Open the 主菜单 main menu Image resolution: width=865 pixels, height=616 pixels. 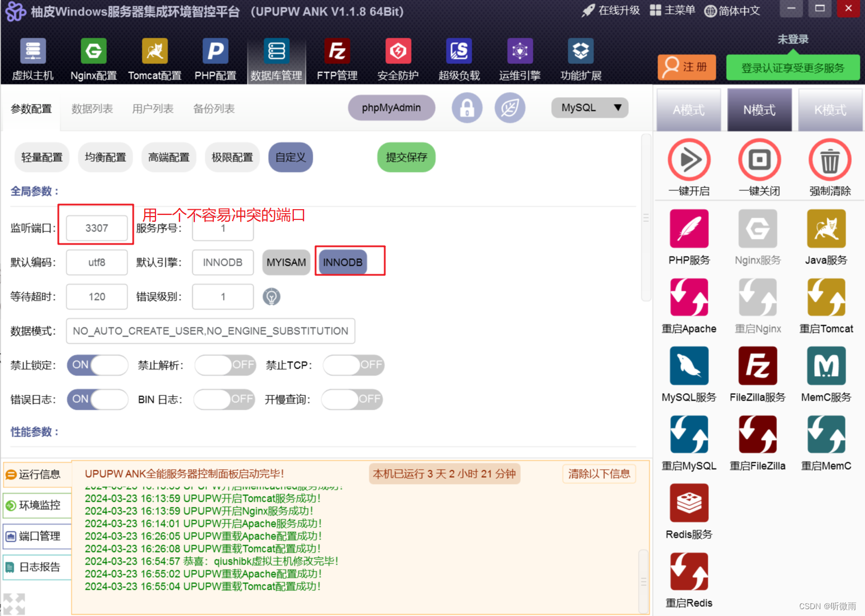click(x=672, y=10)
